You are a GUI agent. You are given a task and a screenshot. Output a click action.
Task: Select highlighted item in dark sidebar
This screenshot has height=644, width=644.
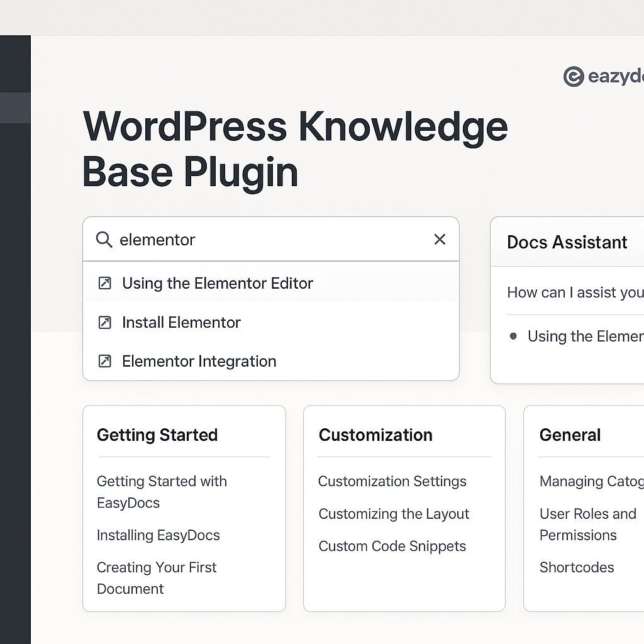click(x=15, y=108)
